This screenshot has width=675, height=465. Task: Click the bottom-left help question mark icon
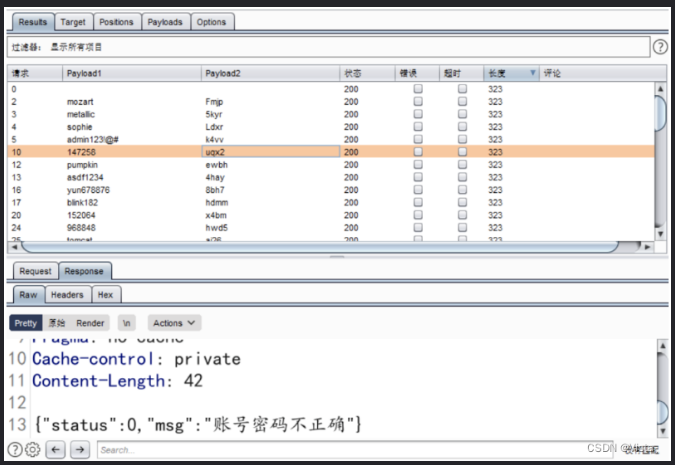(15, 450)
